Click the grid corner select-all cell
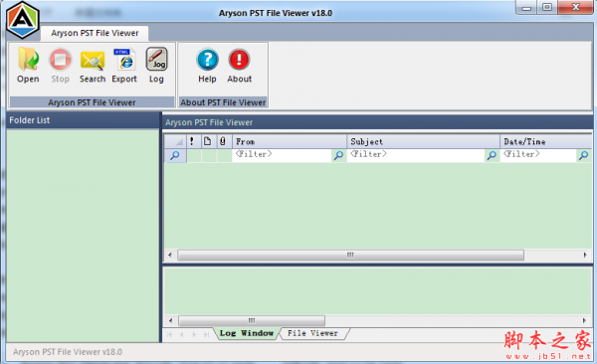Viewport: 597px width, 364px height. 175,141
